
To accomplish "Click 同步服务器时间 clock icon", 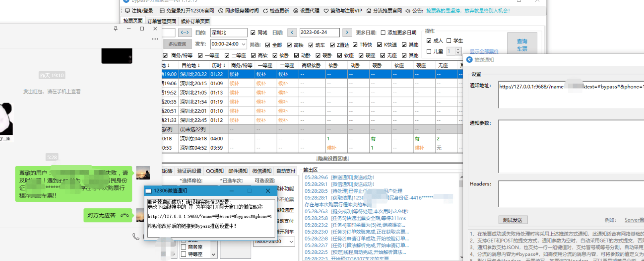I will pos(221,11).
